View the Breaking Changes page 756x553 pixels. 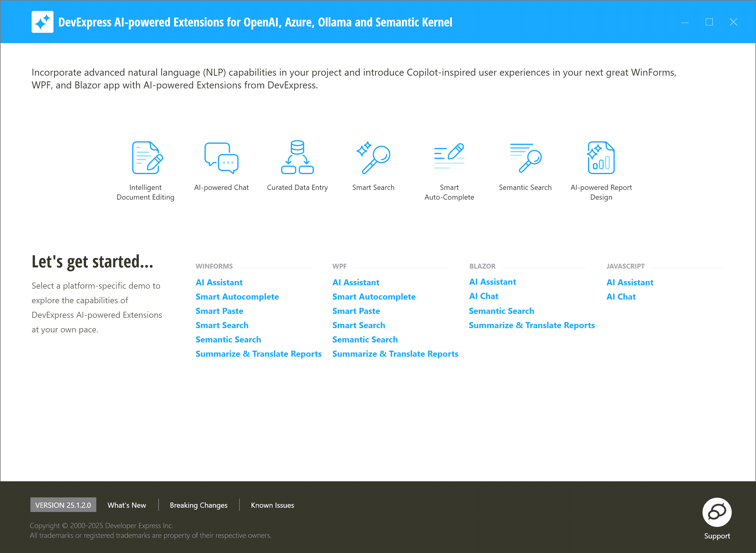(198, 505)
